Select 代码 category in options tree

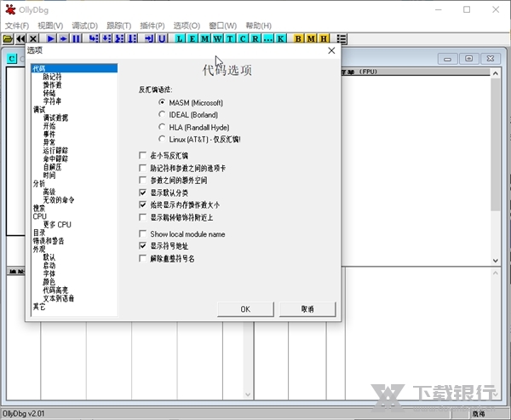pyautogui.click(x=74, y=68)
